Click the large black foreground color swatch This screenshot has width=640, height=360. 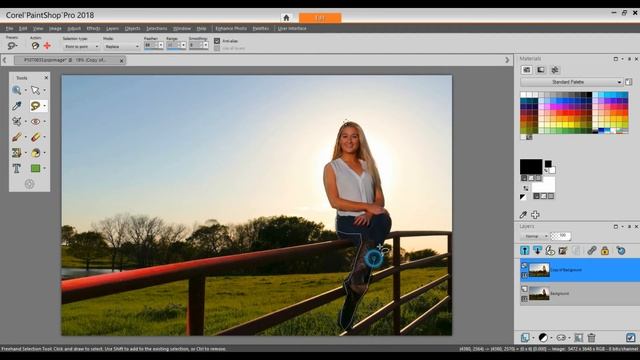coord(531,167)
